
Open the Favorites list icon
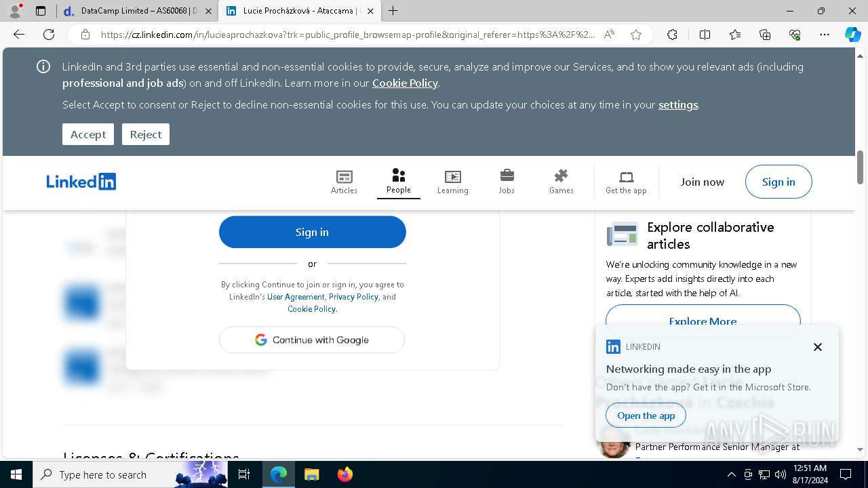pyautogui.click(x=735, y=35)
